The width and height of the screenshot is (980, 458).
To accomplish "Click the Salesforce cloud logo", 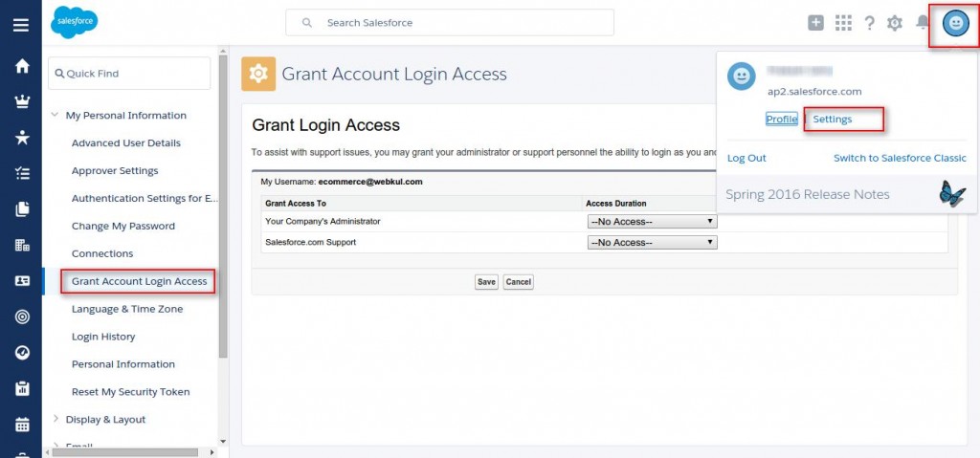I will pos(74,23).
